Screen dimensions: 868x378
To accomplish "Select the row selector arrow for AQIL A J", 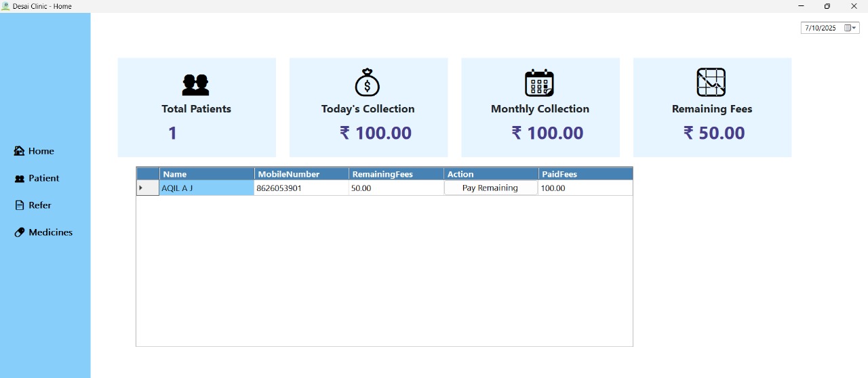I will (147, 188).
